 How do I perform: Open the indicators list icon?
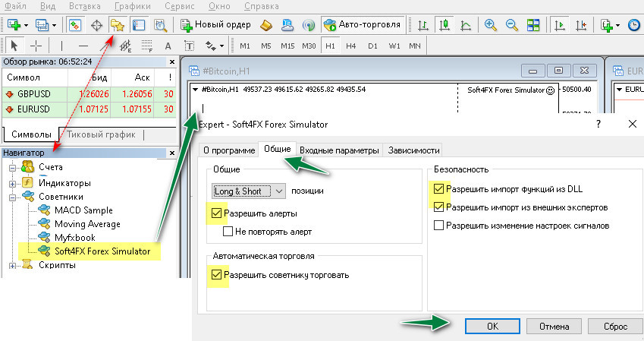coord(607,25)
